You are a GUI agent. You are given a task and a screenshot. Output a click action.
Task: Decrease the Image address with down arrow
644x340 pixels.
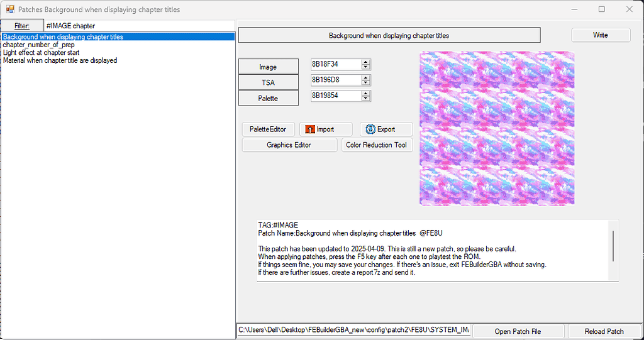(x=366, y=67)
